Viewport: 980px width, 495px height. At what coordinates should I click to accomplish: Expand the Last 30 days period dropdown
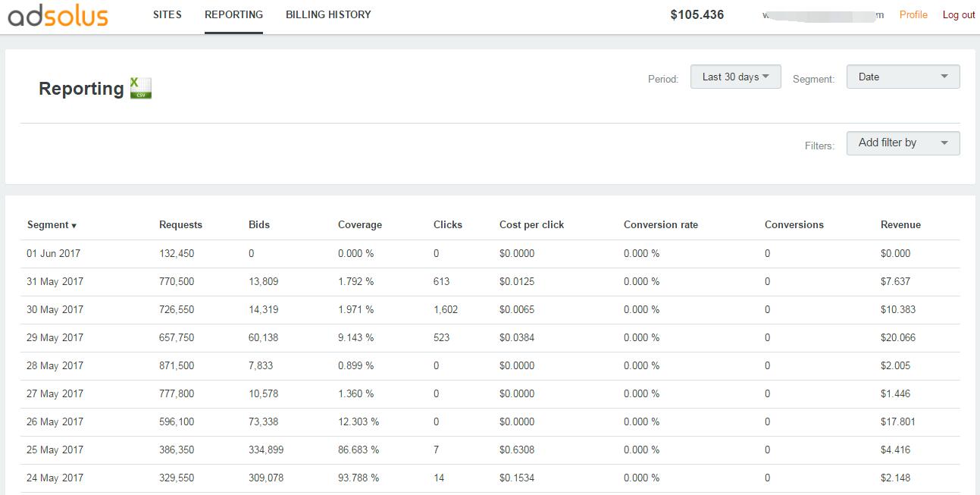click(735, 77)
